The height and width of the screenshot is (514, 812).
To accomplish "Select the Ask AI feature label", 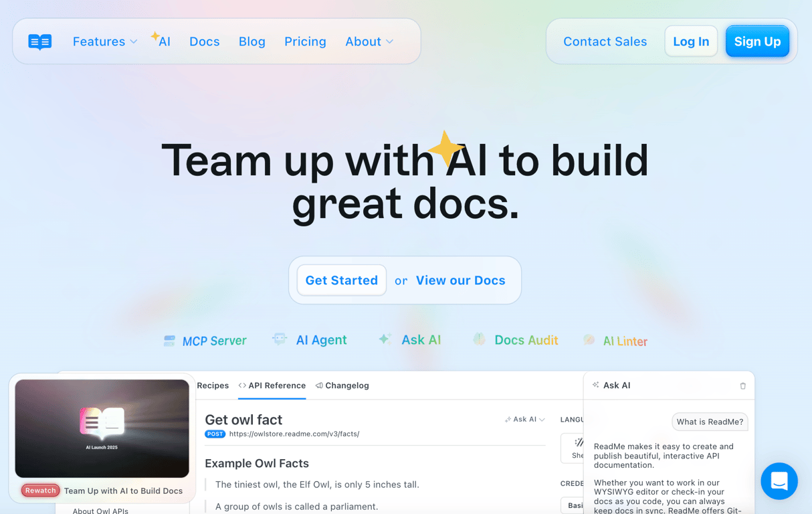I will (421, 340).
